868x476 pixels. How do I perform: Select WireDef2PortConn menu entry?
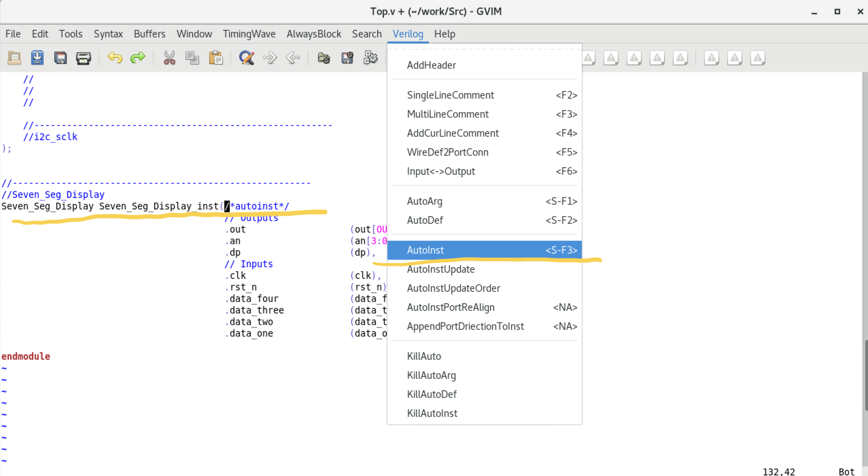tap(485, 152)
